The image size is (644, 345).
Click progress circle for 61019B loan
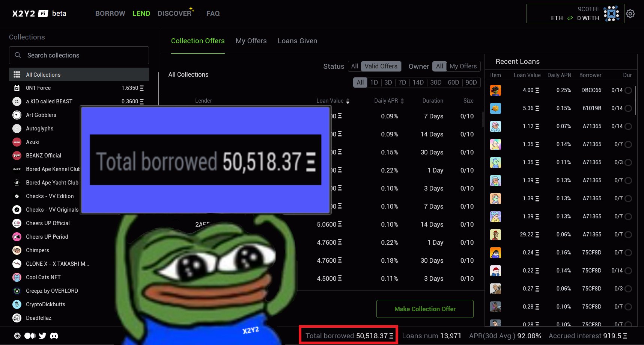(x=628, y=108)
